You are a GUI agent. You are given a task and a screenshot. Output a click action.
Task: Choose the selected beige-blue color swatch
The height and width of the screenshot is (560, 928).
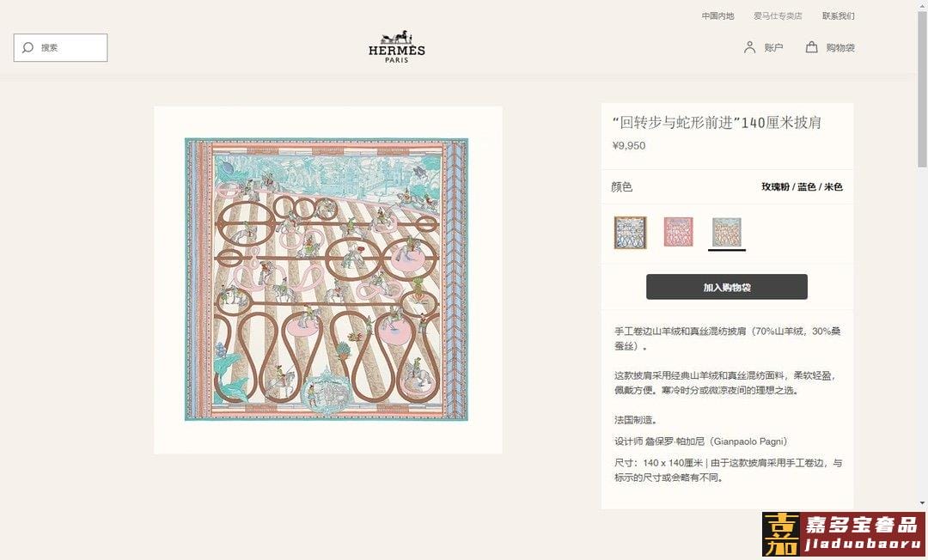coord(727,233)
